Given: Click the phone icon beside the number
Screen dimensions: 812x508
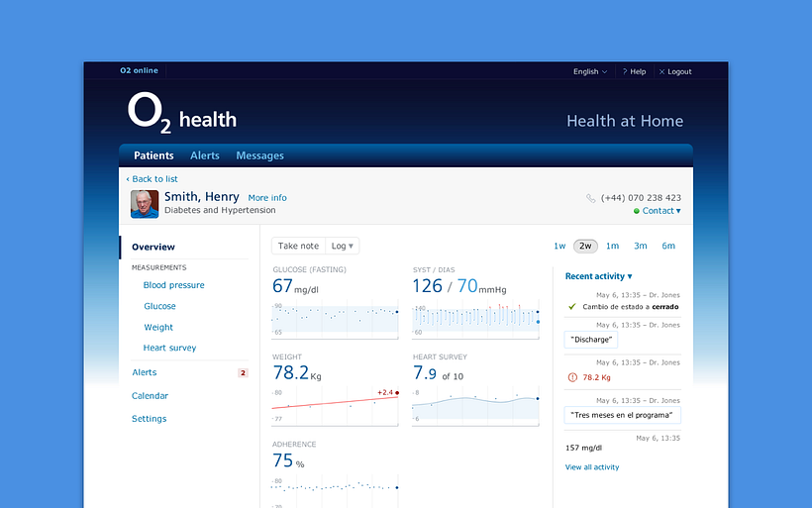Looking at the screenshot, I should coord(590,198).
